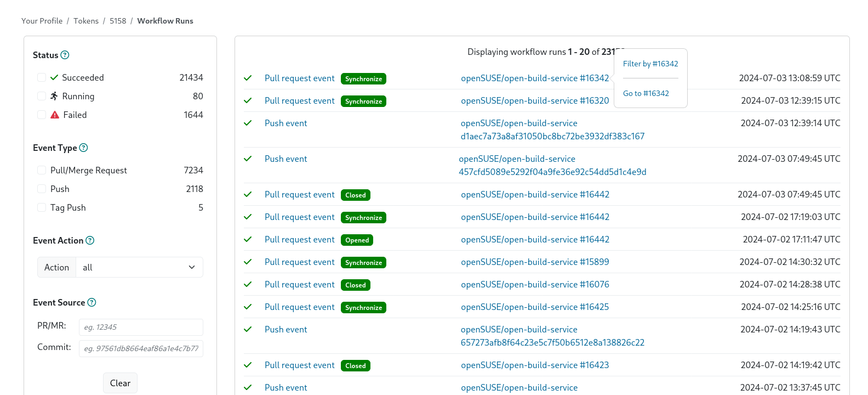Click the Event Type help icon
This screenshot has height=395, width=868.
click(83, 148)
